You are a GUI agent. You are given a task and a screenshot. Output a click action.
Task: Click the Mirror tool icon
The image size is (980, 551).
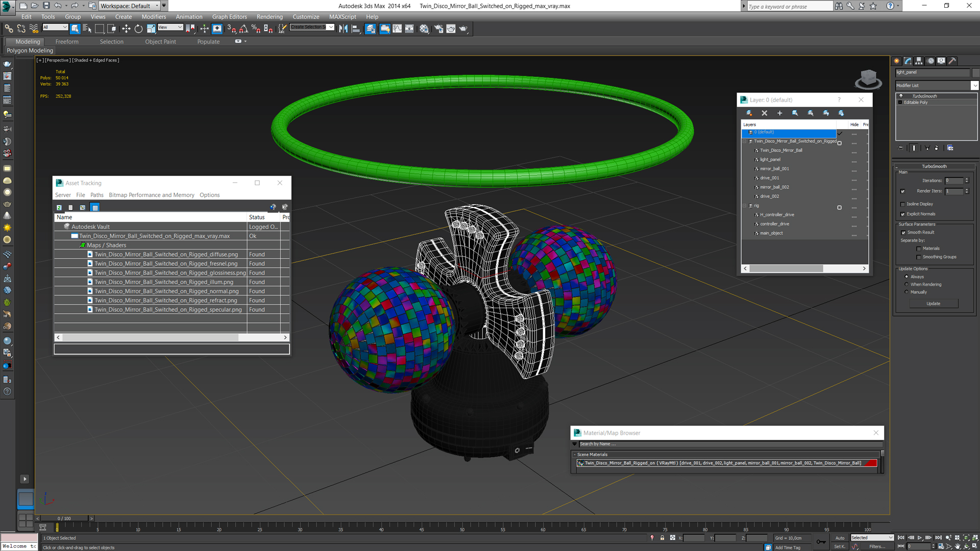pos(344,29)
